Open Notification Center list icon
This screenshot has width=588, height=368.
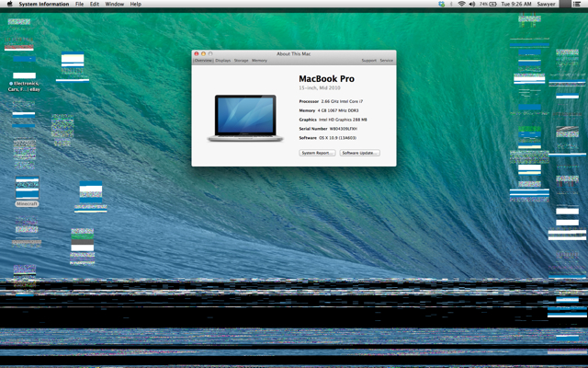click(577, 4)
